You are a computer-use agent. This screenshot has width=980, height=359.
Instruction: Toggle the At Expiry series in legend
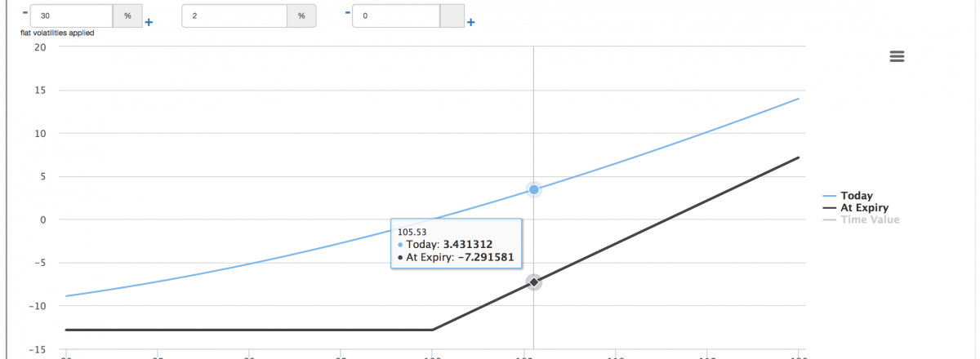[x=864, y=208]
